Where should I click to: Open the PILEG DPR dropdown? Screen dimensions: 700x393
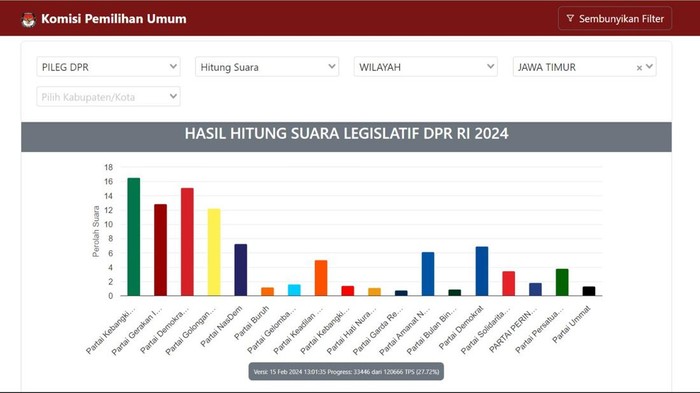108,67
